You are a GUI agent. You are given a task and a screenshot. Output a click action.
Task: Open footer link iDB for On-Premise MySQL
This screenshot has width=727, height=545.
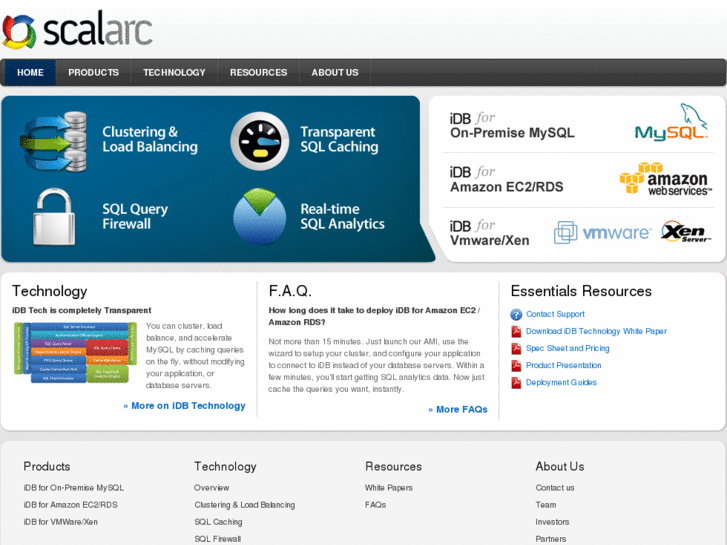coord(74,488)
